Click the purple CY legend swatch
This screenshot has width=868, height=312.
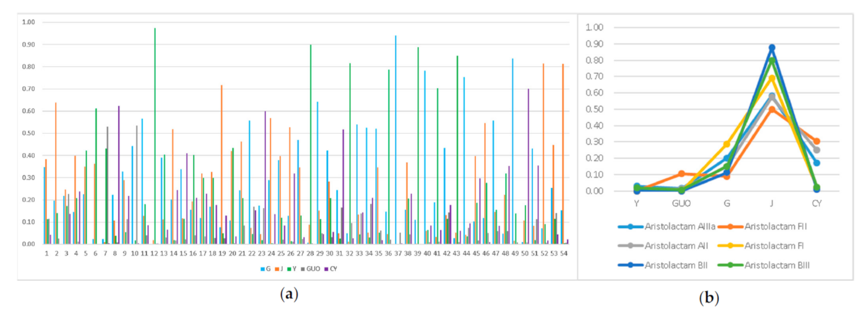tap(326, 269)
